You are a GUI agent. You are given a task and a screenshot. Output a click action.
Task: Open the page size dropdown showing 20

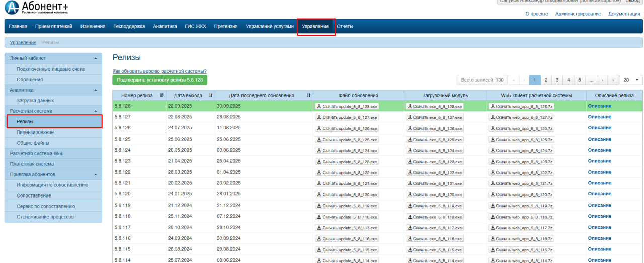(x=631, y=80)
